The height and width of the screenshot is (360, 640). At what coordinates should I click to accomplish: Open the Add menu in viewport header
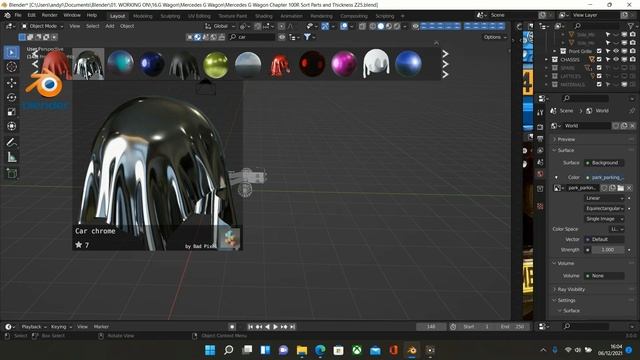[x=110, y=26]
